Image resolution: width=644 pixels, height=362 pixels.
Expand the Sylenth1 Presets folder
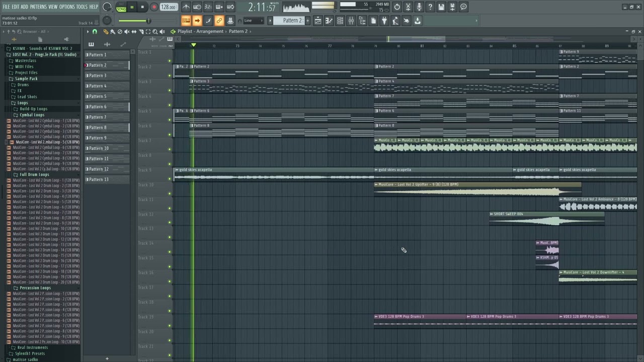click(31, 353)
